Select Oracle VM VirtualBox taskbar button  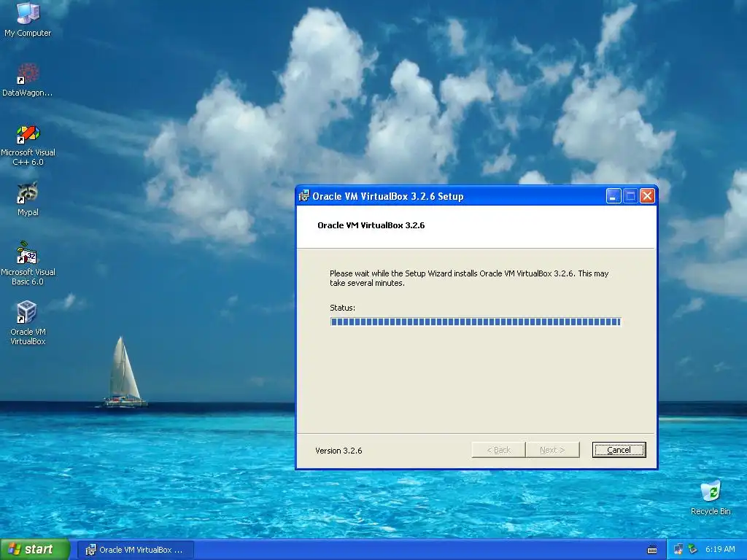(136, 550)
